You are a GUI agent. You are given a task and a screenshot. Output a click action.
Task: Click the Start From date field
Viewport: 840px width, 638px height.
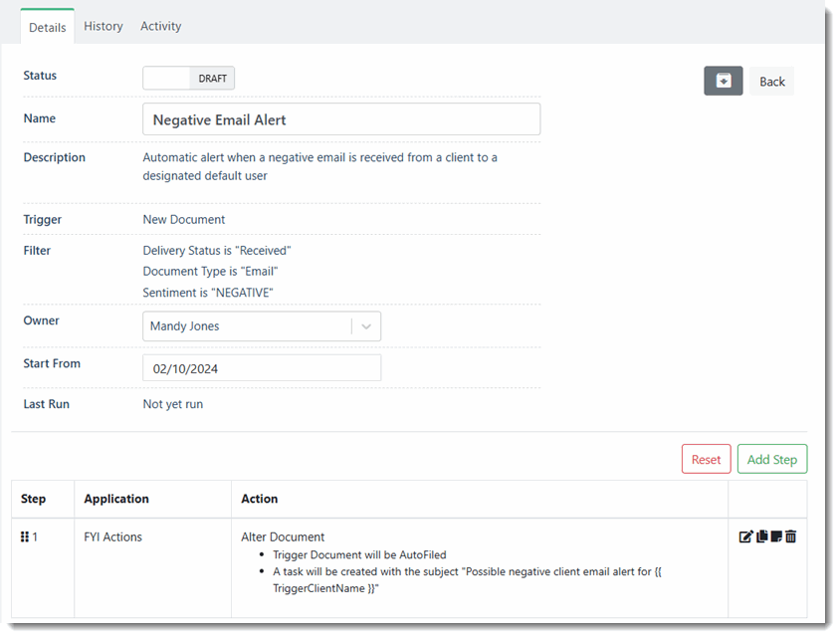coord(261,368)
